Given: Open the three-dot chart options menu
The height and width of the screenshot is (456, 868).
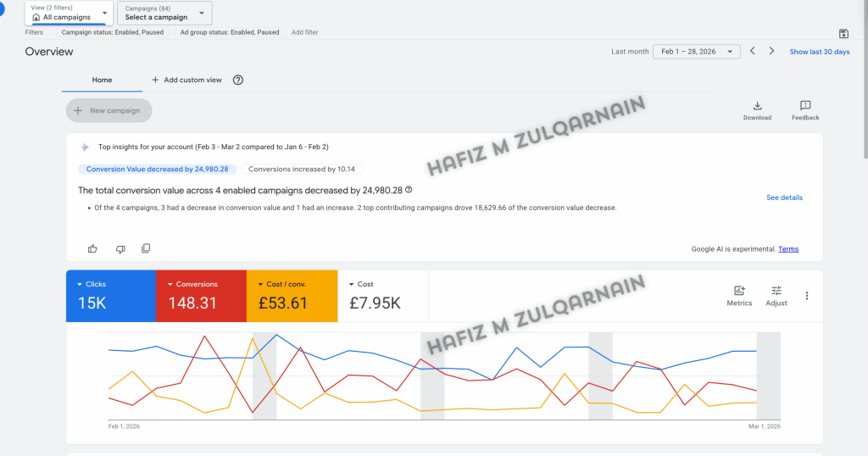Looking at the screenshot, I should (807, 296).
